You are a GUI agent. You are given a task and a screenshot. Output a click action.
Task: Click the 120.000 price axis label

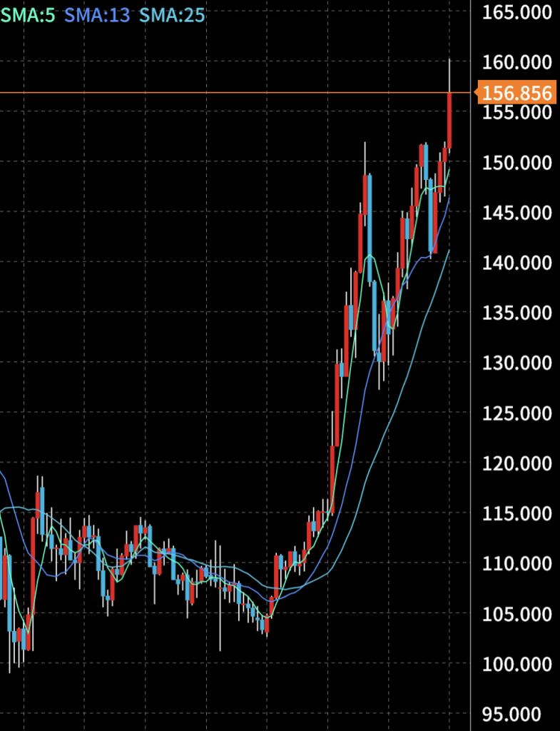(516, 463)
